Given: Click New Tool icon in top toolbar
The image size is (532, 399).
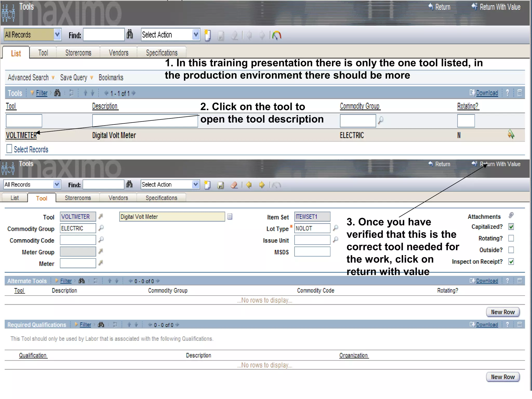Looking at the screenshot, I should tap(207, 35).
